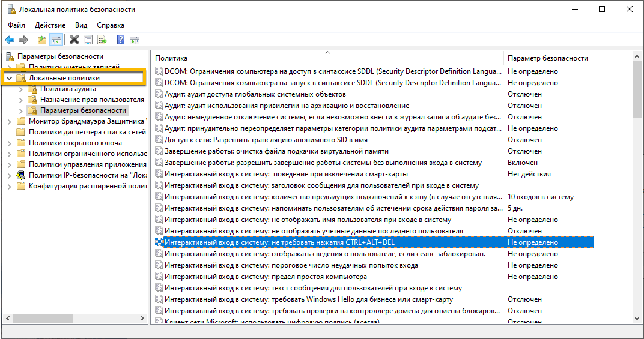
Task: Click the right pane vertical scrollbar down arrow
Action: pyautogui.click(x=637, y=317)
